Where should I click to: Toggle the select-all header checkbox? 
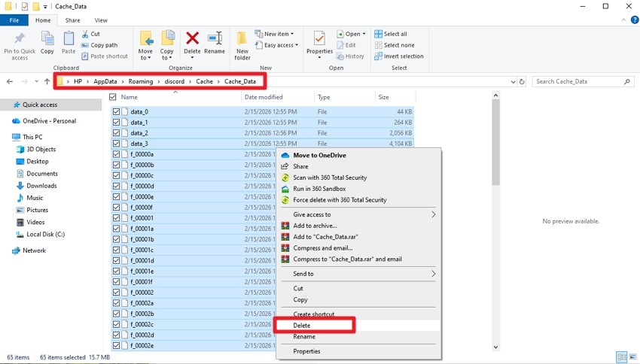113,97
